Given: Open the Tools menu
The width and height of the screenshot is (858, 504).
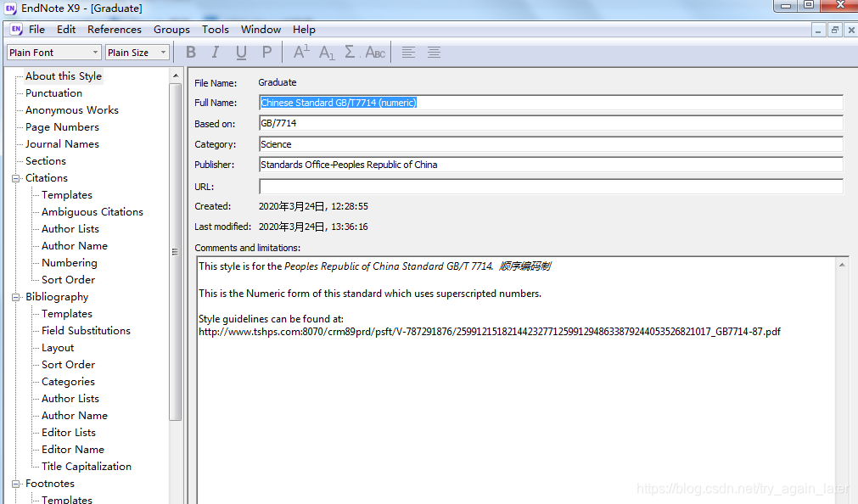Looking at the screenshot, I should click(x=215, y=29).
